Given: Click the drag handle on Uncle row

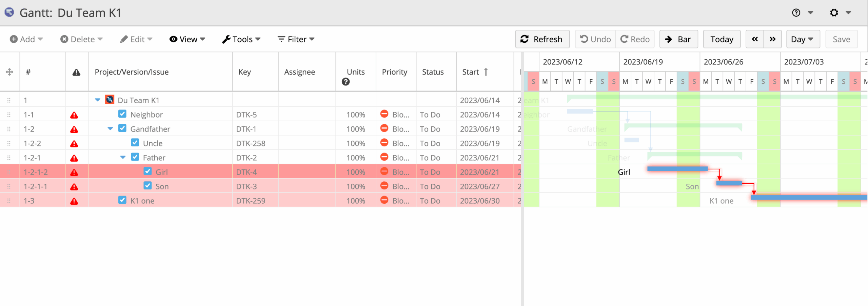Looking at the screenshot, I should (x=9, y=144).
